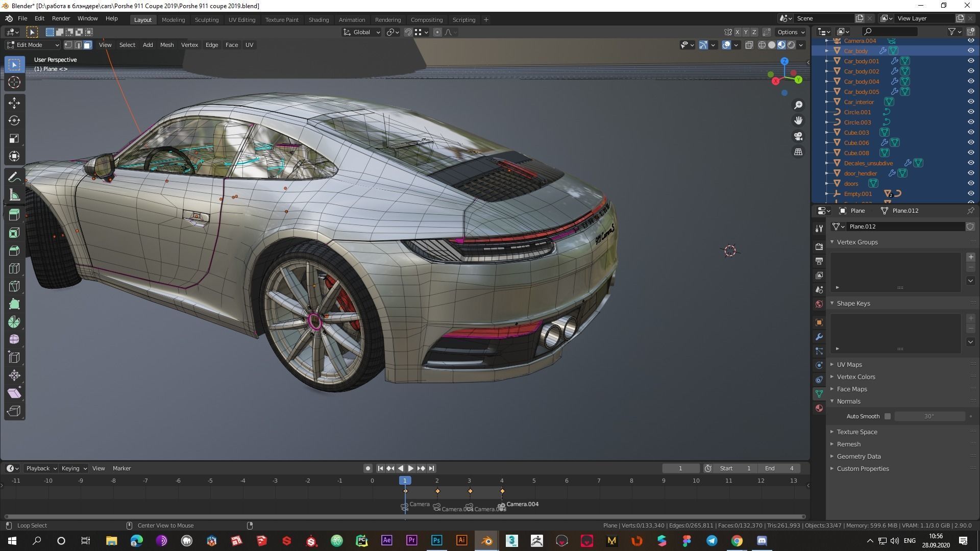Screen dimensions: 980x551
Task: Add vertex group plus button
Action: point(971,258)
